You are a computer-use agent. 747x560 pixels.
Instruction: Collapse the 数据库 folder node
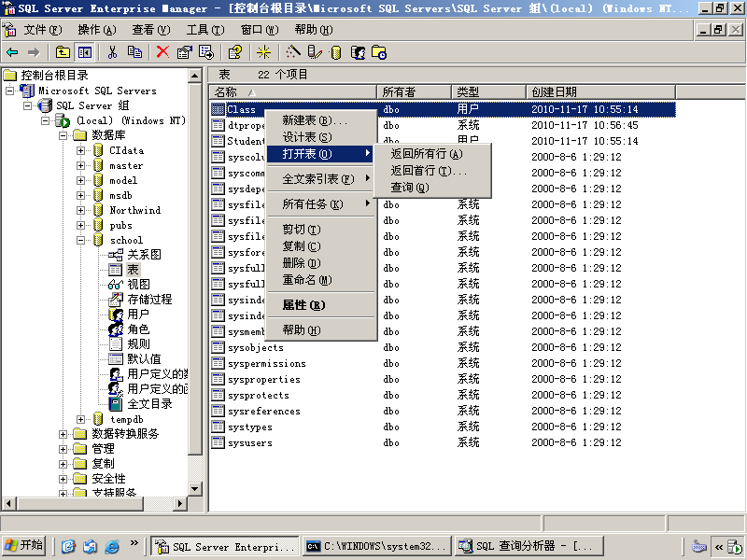tap(63, 135)
